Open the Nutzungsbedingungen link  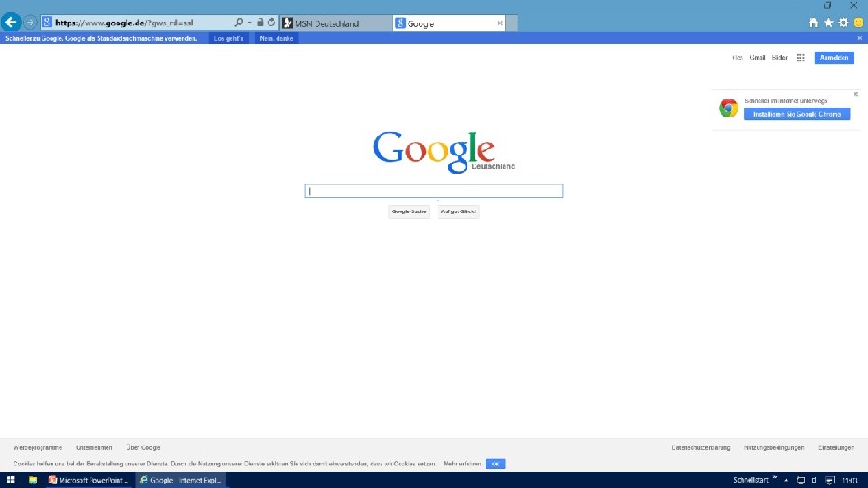click(774, 447)
